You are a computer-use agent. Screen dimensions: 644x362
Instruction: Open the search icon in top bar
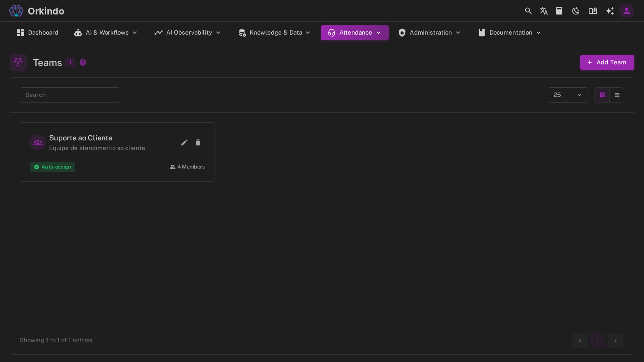point(528,11)
